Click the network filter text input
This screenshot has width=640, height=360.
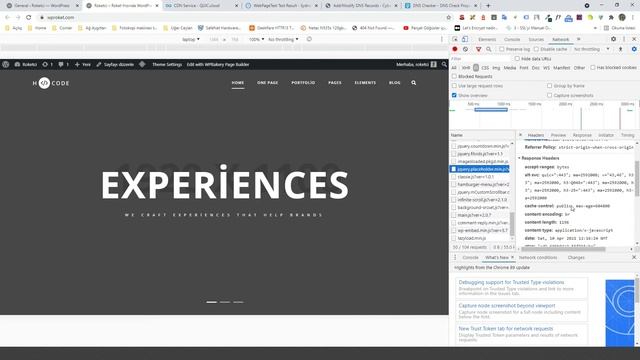[480, 59]
